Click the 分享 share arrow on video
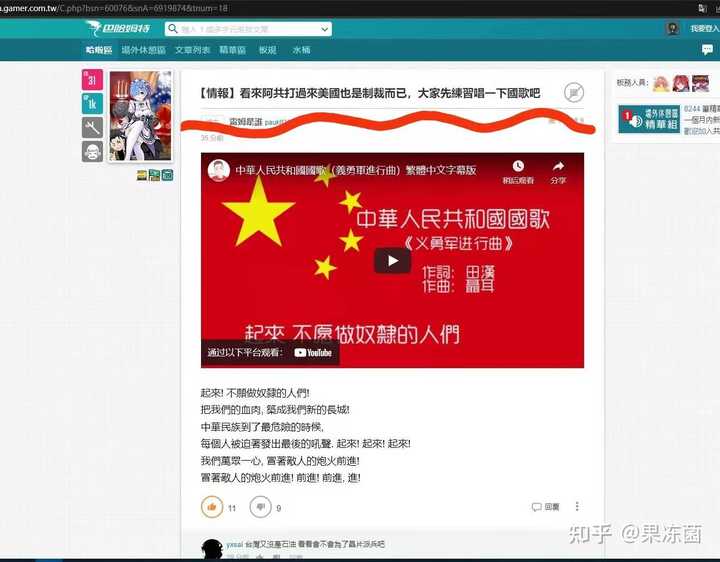Viewport: 720px width, 562px height. coord(558,166)
